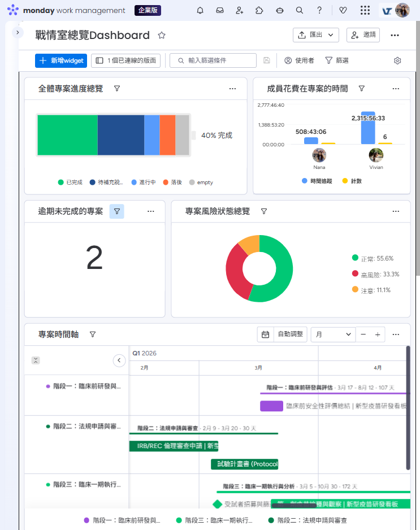This screenshot has width=420, height=530.
Task: Open the search magnifier in top bar
Action: pyautogui.click(x=299, y=11)
